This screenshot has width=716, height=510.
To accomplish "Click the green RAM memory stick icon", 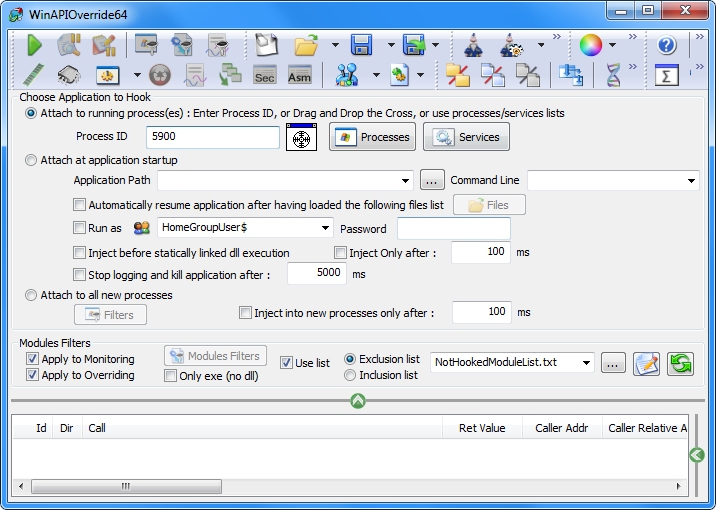I will pos(34,75).
